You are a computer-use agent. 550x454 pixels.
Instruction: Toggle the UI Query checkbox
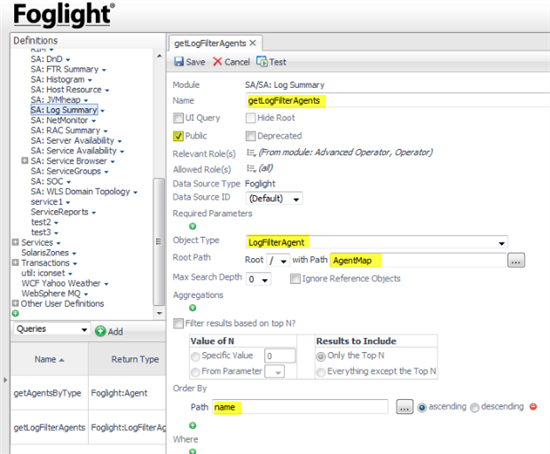(178, 118)
